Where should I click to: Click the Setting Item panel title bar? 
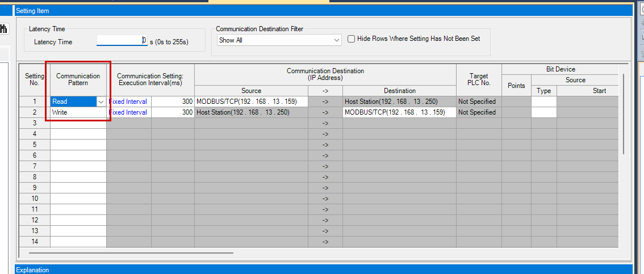[324, 11]
